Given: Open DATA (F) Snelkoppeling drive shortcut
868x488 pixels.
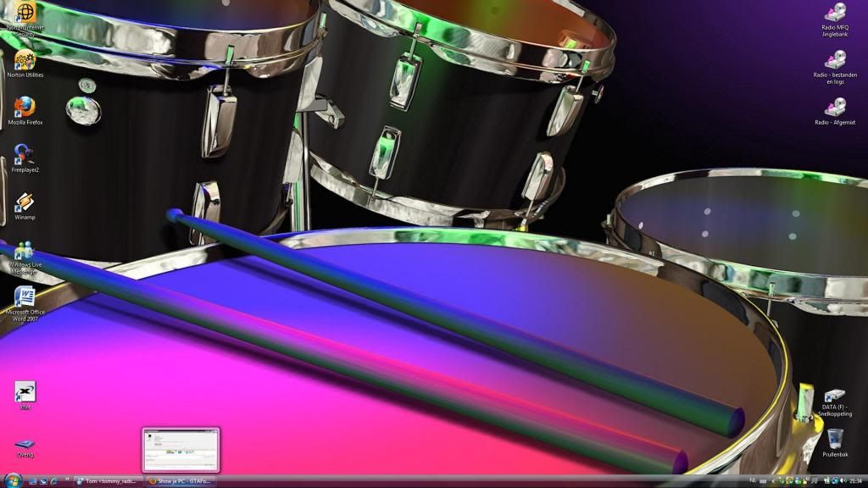Looking at the screenshot, I should pyautogui.click(x=835, y=402).
